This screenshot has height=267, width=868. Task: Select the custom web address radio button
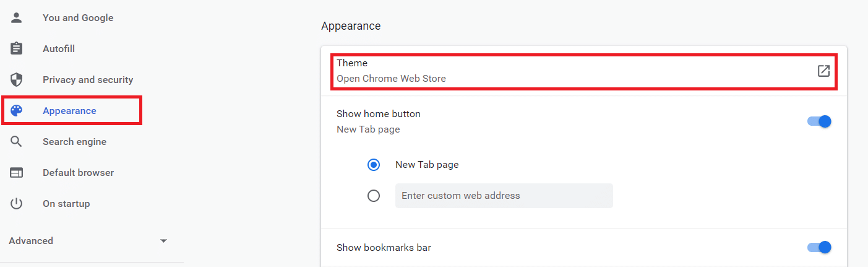pyautogui.click(x=374, y=196)
